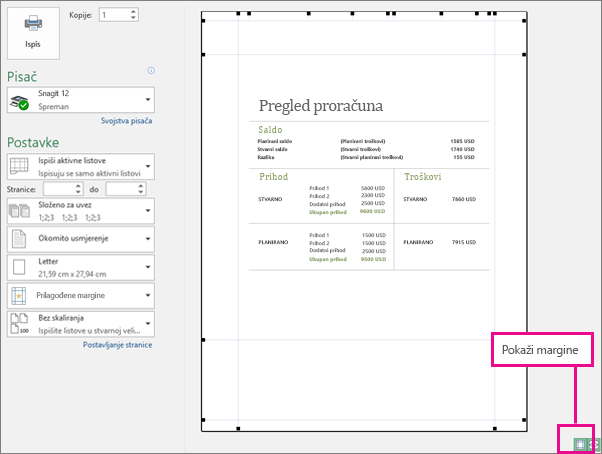Image resolution: width=602 pixels, height=454 pixels.
Task: Click the Stranice from-page field
Action: [59, 189]
